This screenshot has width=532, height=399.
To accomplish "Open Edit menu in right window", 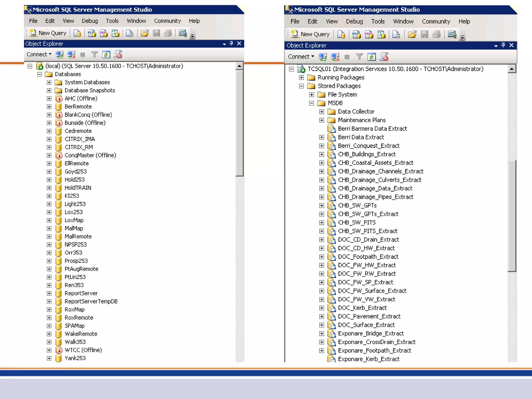I will coord(312,21).
